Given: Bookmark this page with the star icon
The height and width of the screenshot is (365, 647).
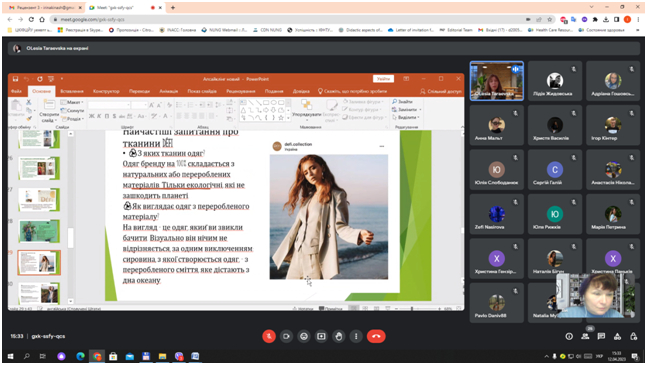Looking at the screenshot, I should pos(550,19).
